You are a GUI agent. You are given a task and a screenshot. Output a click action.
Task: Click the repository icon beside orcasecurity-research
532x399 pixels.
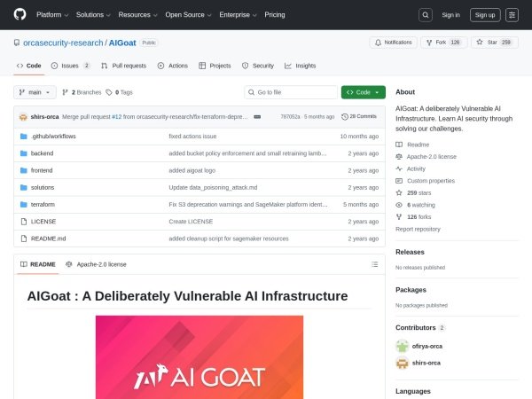[17, 43]
